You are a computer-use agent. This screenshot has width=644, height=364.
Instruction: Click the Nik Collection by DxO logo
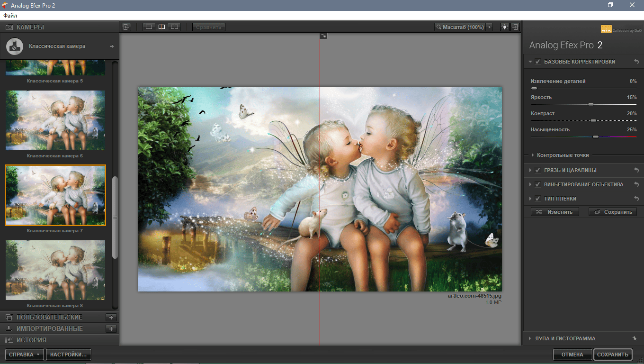coord(621,29)
